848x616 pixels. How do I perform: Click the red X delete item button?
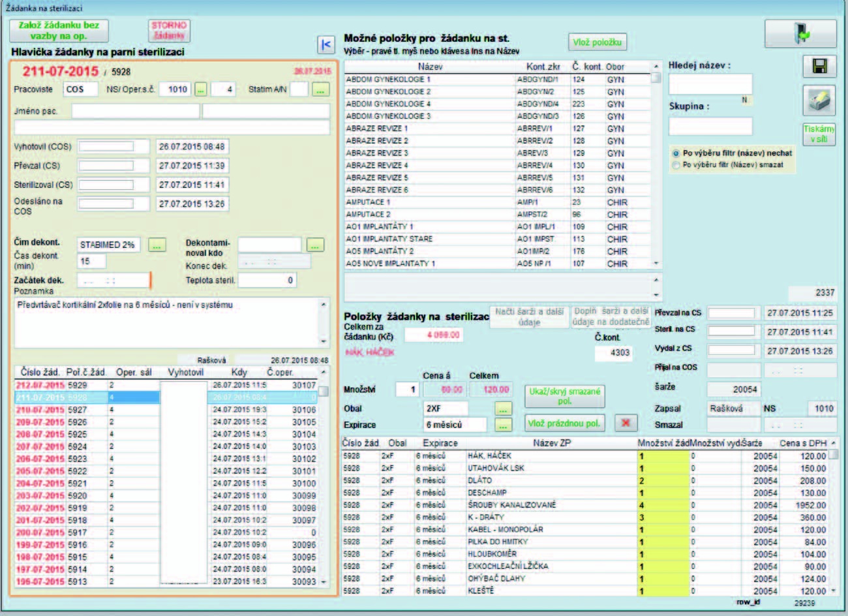coord(626,423)
